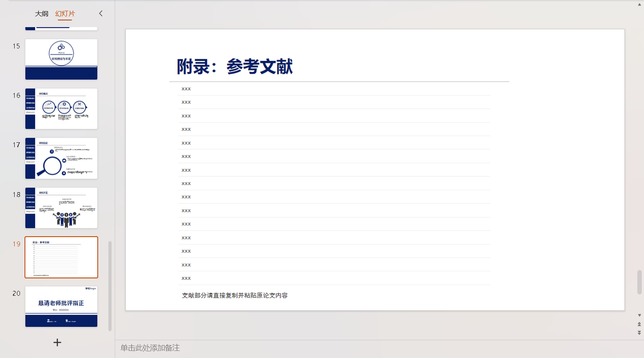Click the notes field 单击此处添加备注

click(x=150, y=348)
